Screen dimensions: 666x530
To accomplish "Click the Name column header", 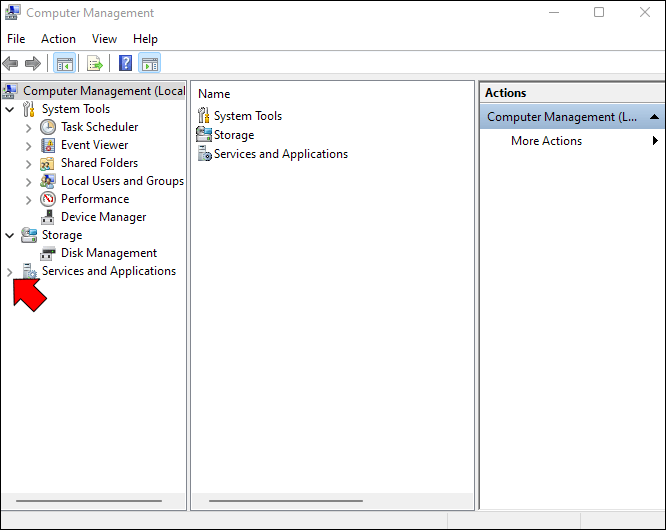I will 214,93.
